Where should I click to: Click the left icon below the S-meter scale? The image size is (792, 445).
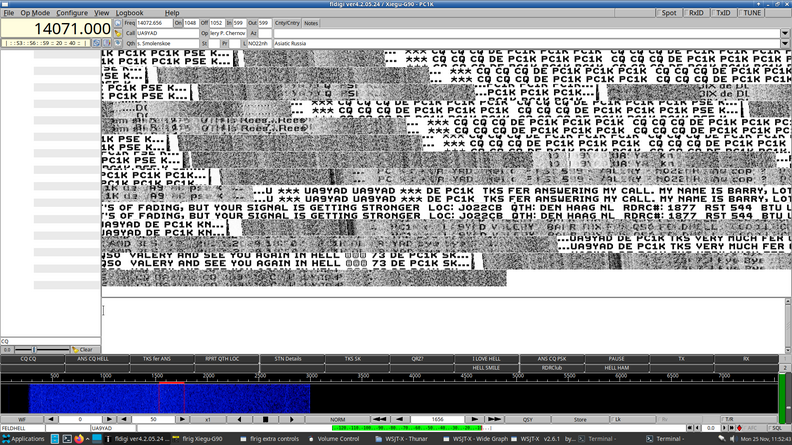tap(96, 43)
